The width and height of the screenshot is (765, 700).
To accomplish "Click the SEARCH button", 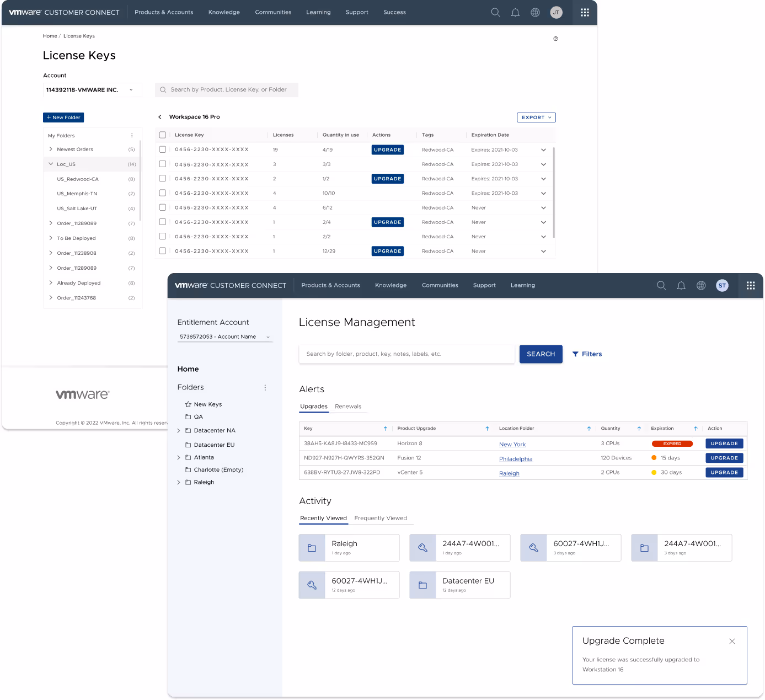I will tap(541, 354).
